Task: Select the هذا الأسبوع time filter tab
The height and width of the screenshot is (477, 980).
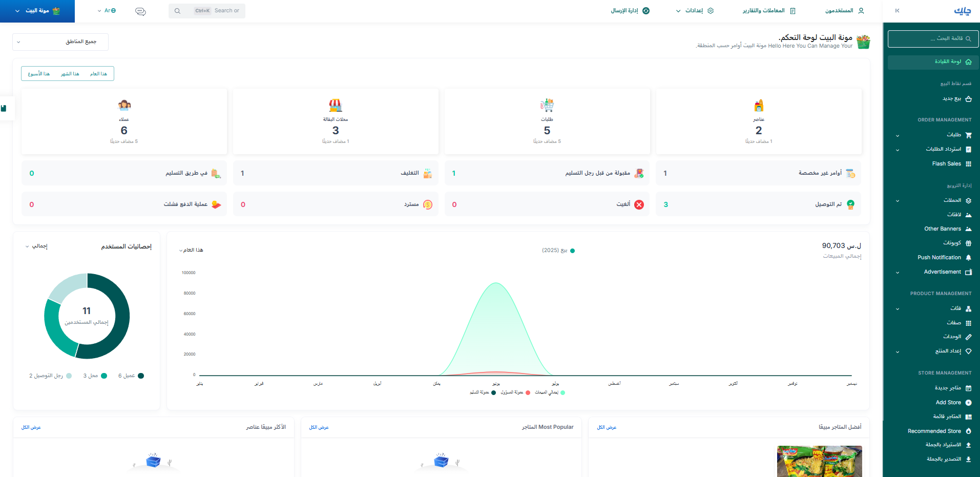Action: pyautogui.click(x=39, y=74)
